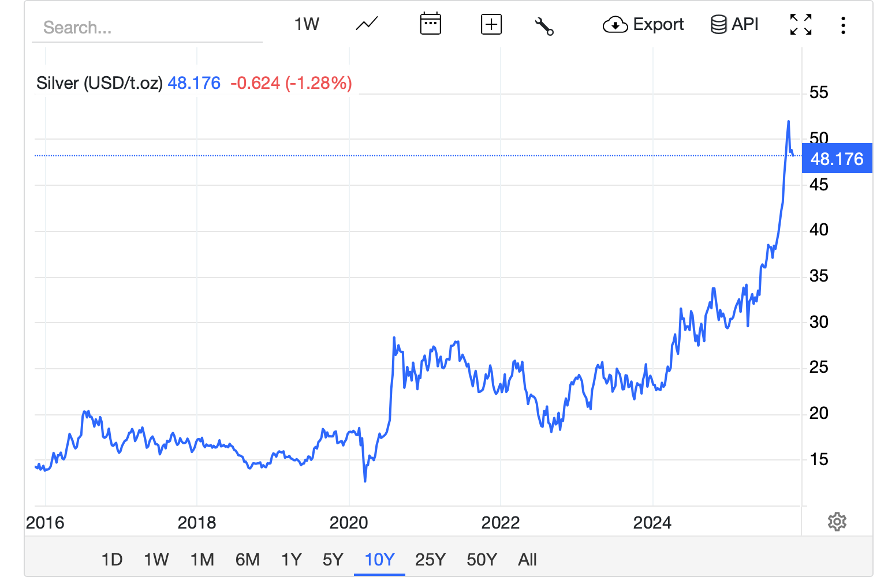The height and width of the screenshot is (588, 888).
Task: Open the API database option
Action: tap(734, 24)
